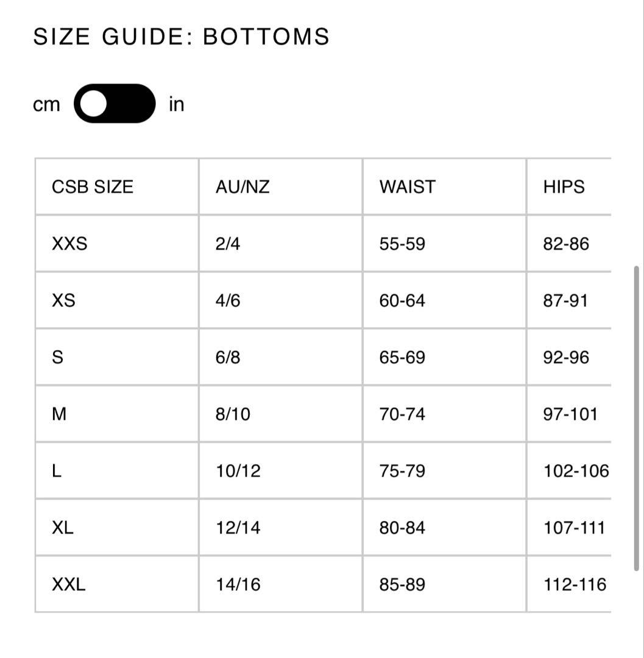Select the HIPS column header
Image resolution: width=644 pixels, height=658 pixels.
pos(564,187)
